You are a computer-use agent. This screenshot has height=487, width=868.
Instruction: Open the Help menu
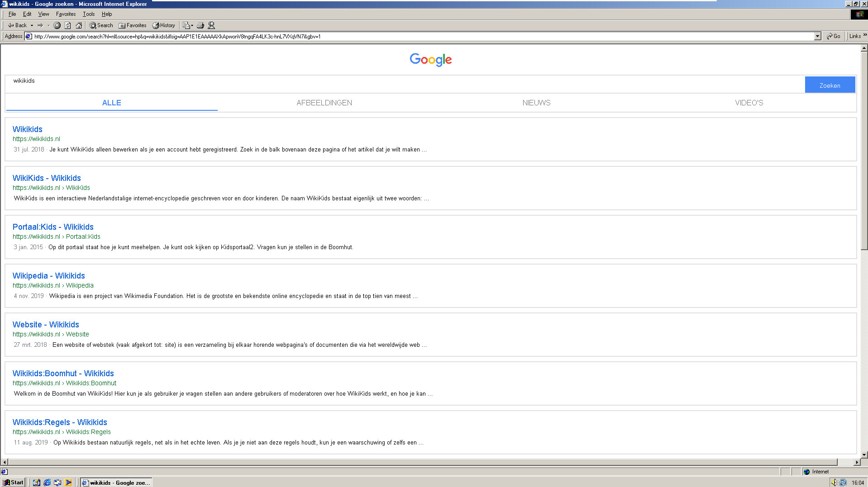107,14
